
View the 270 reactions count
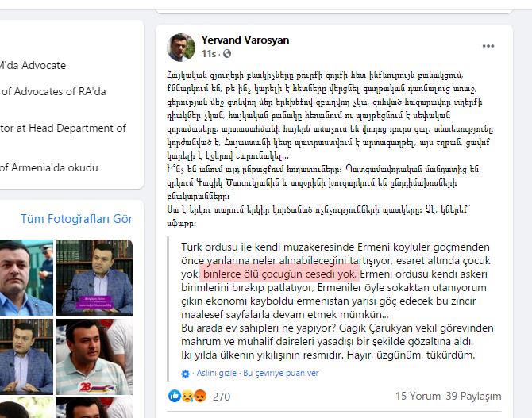coord(222,397)
